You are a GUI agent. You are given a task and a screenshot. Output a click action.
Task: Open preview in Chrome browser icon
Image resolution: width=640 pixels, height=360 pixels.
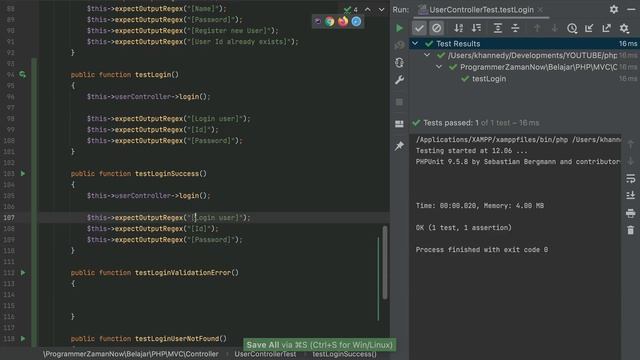pyautogui.click(x=330, y=22)
